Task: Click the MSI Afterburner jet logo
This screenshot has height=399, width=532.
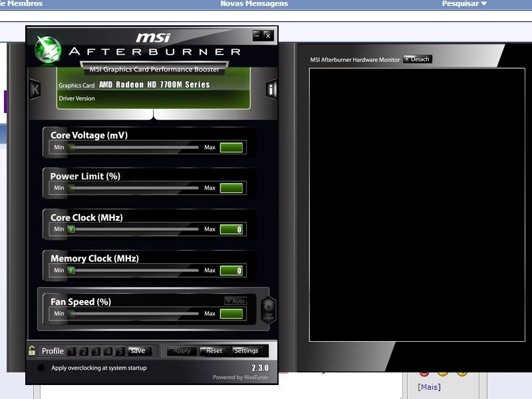Action: coord(48,50)
